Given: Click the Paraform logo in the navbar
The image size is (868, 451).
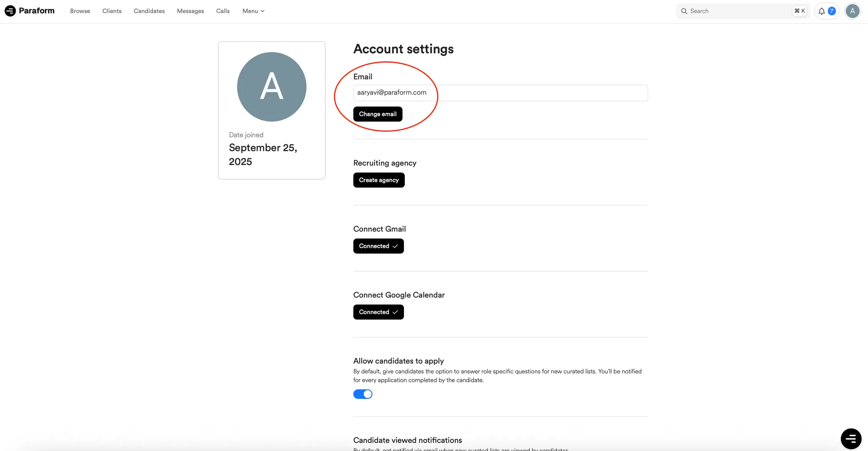Looking at the screenshot, I should tap(30, 11).
